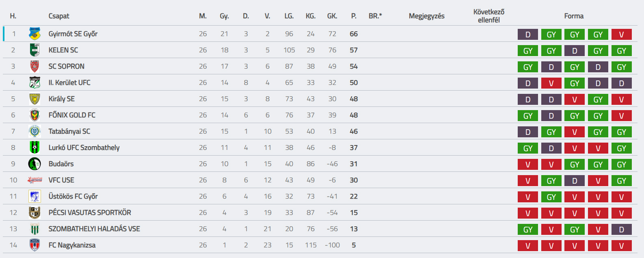This screenshot has height=258, width=644.
Task: Click the PÉCSI VASUTAS SPORTKÖR crest
Action: tap(35, 212)
